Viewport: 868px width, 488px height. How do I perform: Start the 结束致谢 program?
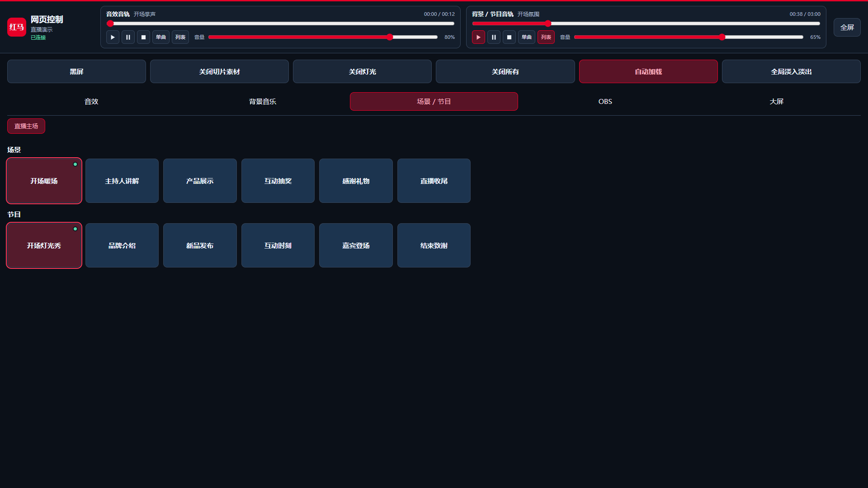tap(434, 245)
